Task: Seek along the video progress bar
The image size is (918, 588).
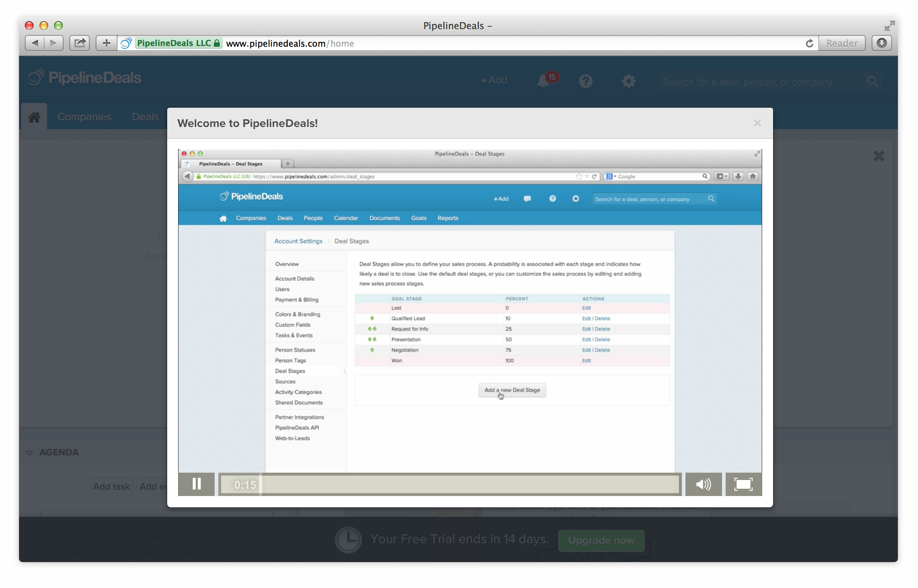Action: pos(450,484)
